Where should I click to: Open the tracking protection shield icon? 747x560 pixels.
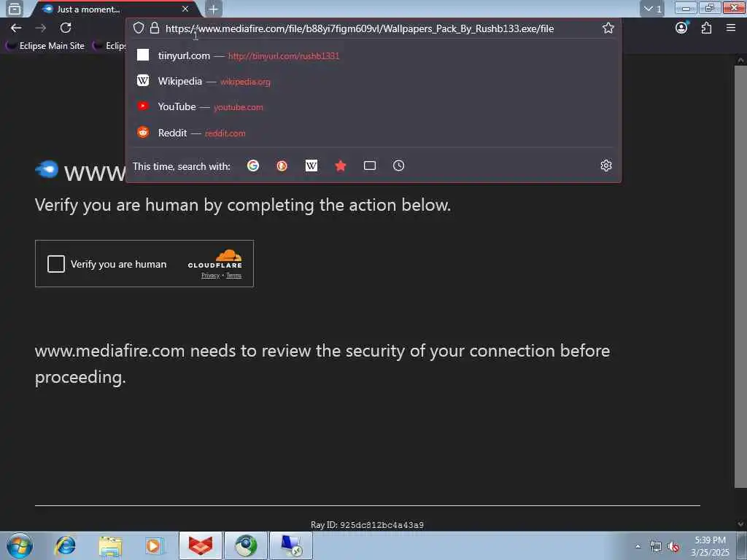point(138,28)
